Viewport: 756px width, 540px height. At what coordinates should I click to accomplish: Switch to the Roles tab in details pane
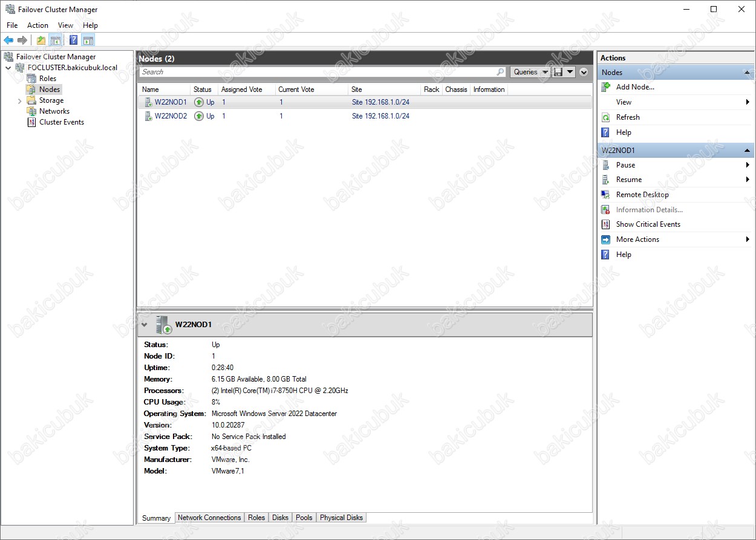256,518
